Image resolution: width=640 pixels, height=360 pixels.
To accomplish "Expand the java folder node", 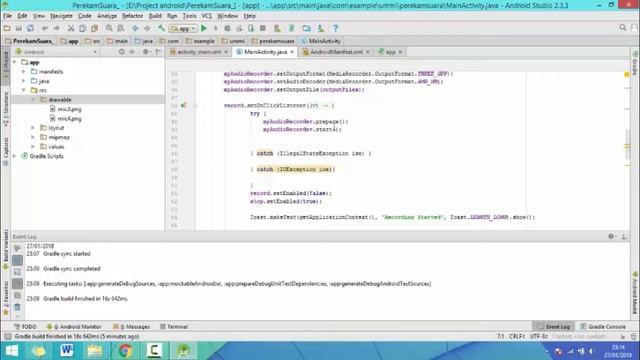I will point(24,81).
